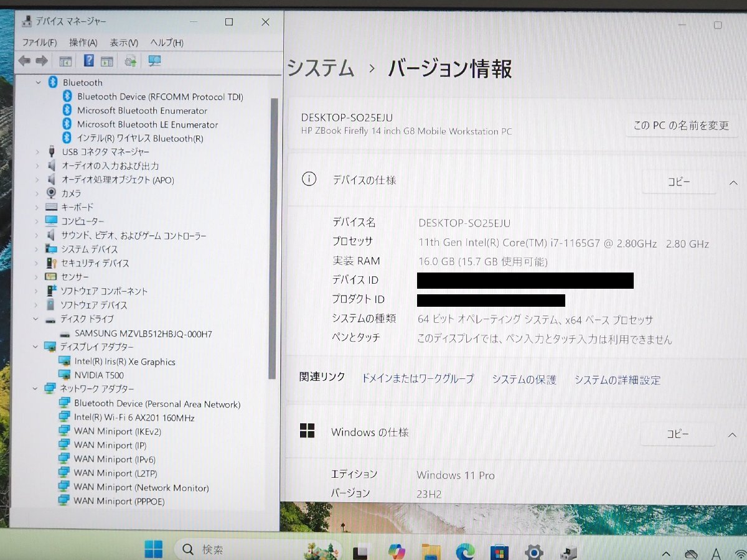The image size is (747, 560).
Task: Collapse デバイスの仕様 section chevron
Action: coord(732,182)
